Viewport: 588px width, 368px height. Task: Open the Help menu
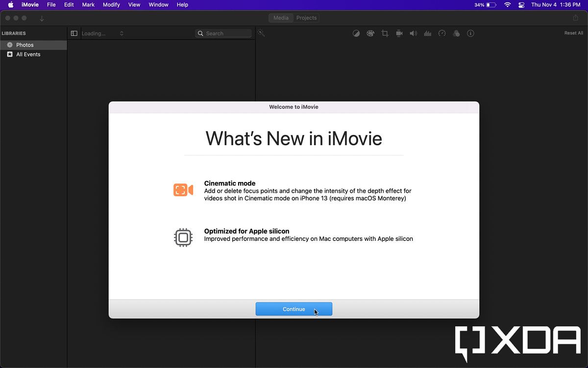click(182, 5)
